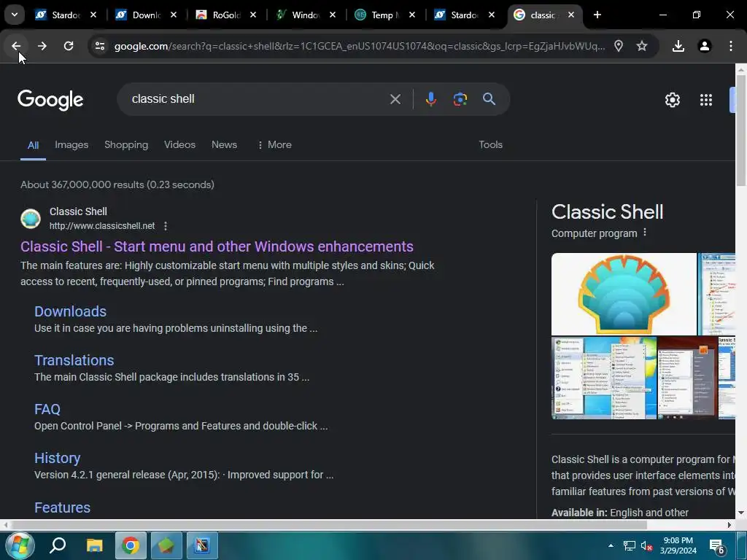Switch to the first Stardock tab
The width and height of the screenshot is (747, 560).
[x=58, y=15]
